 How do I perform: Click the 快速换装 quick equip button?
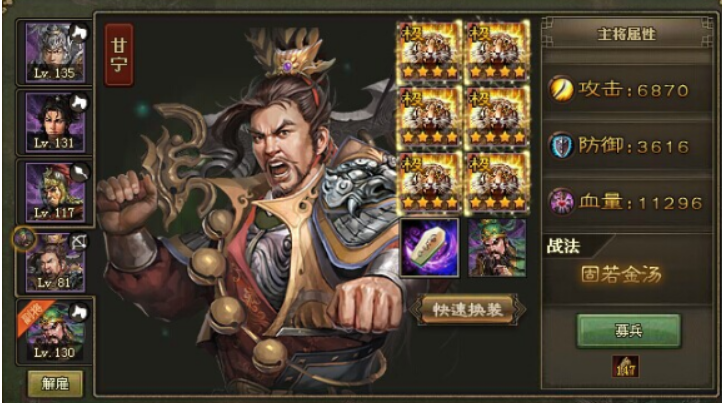coord(467,310)
